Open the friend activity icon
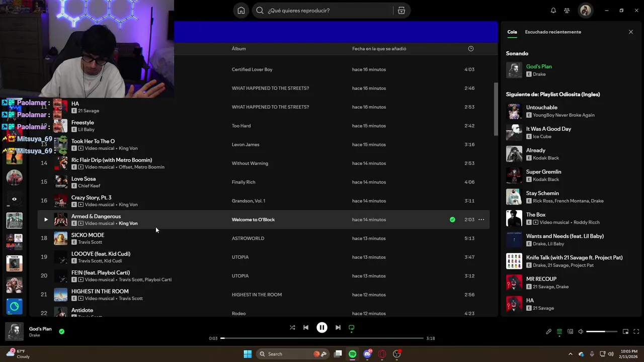Viewport: 644px width, 362px height. [x=567, y=11]
